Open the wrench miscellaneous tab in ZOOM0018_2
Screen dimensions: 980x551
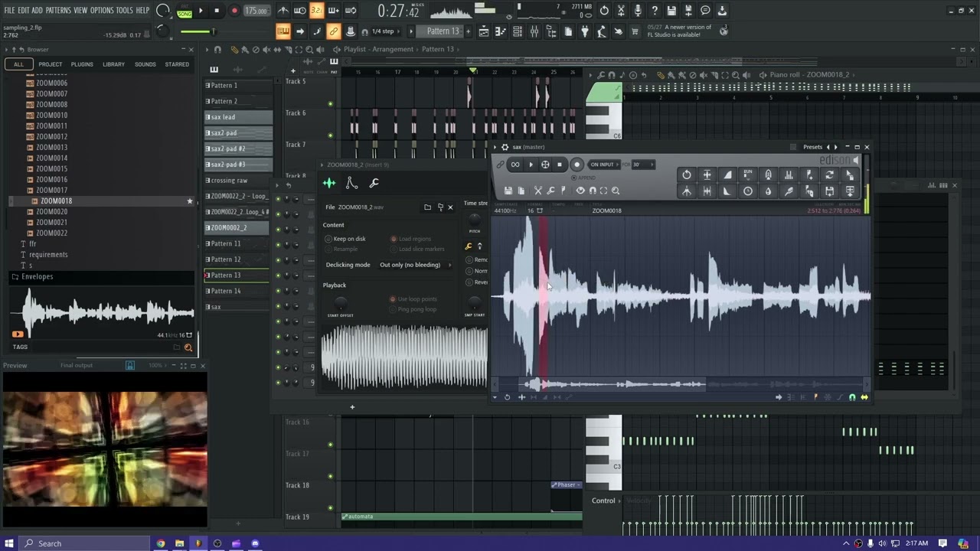[x=374, y=183]
